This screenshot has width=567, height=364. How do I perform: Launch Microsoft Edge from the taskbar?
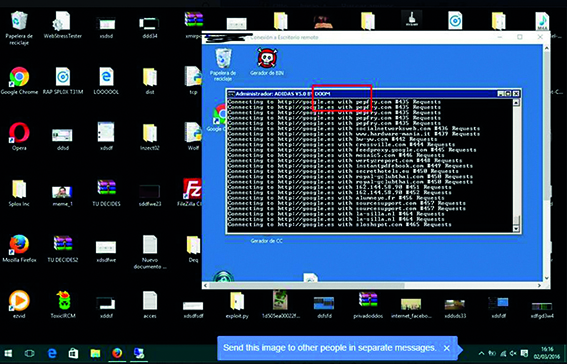[52, 353]
